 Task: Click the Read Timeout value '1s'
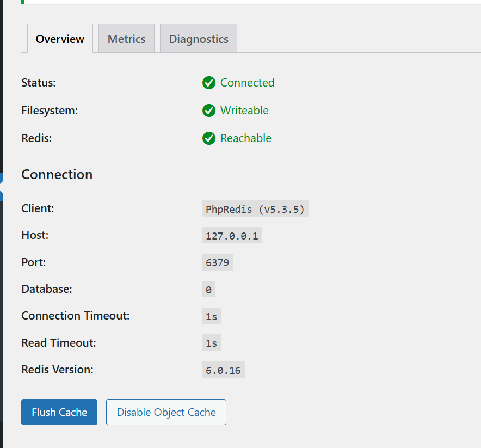click(x=211, y=343)
